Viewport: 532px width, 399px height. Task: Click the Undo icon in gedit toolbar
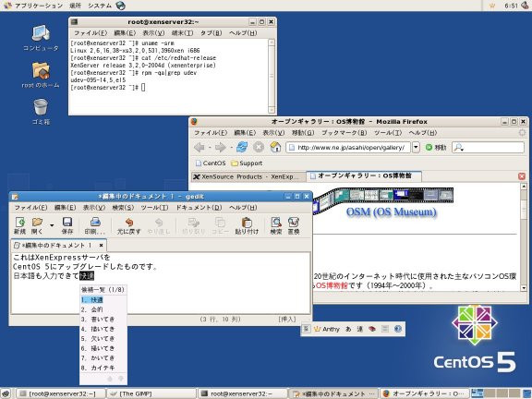128,225
